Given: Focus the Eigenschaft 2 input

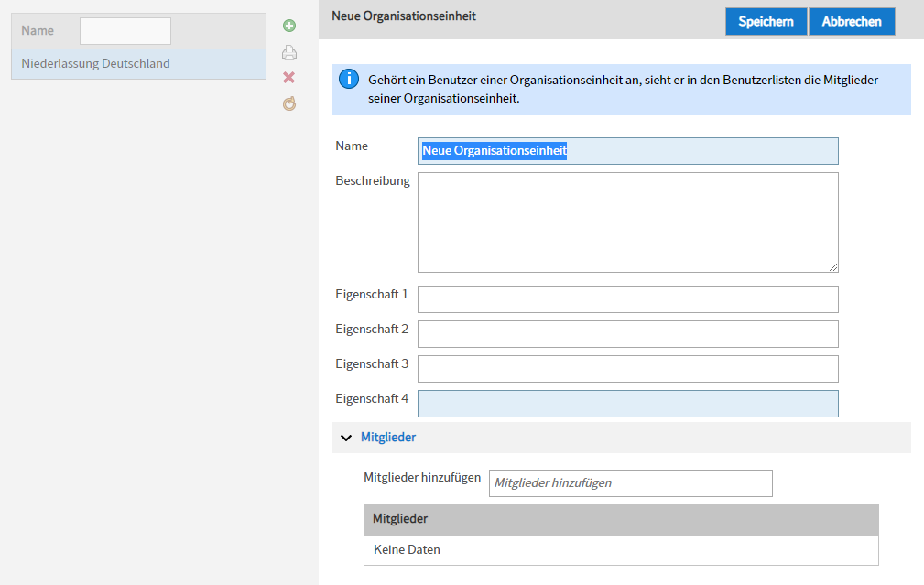Looking at the screenshot, I should click(627, 334).
